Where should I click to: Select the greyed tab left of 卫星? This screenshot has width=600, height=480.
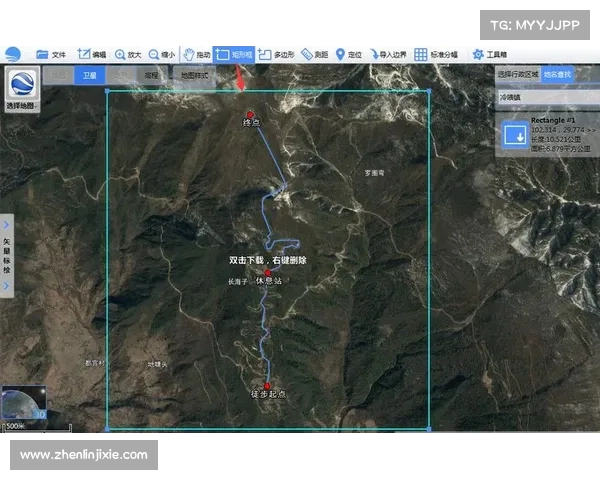coord(58,75)
